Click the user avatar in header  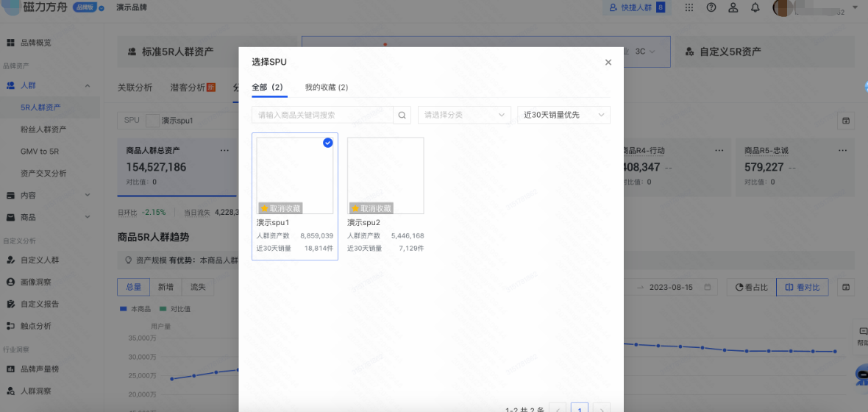[782, 8]
